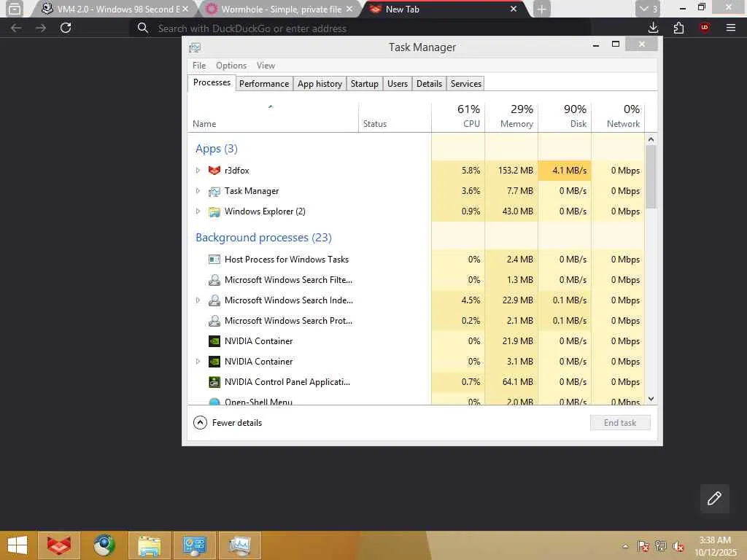This screenshot has height=560, width=747.
Task: Go forward with the browser forward arrow
Action: pyautogui.click(x=41, y=28)
